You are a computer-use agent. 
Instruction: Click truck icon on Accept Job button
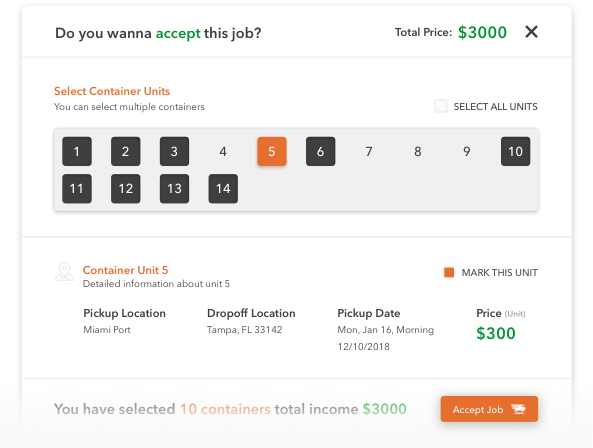518,409
